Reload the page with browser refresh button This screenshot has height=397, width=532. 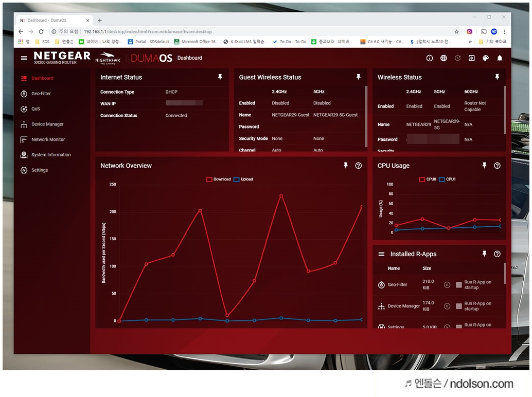coord(41,31)
